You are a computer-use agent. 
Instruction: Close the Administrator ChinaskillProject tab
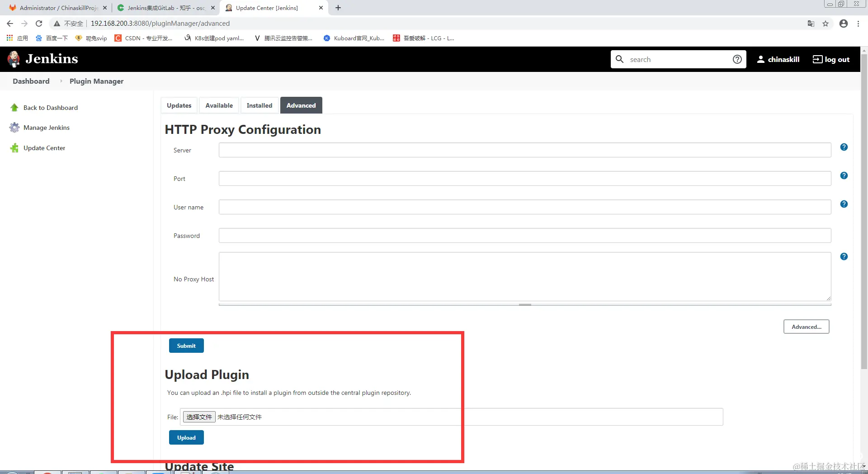pos(105,8)
